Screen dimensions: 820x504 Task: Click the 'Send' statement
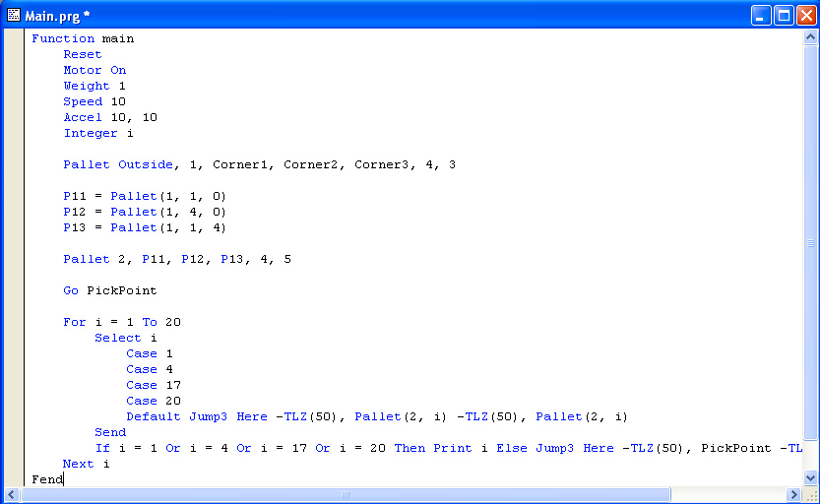pos(110,432)
